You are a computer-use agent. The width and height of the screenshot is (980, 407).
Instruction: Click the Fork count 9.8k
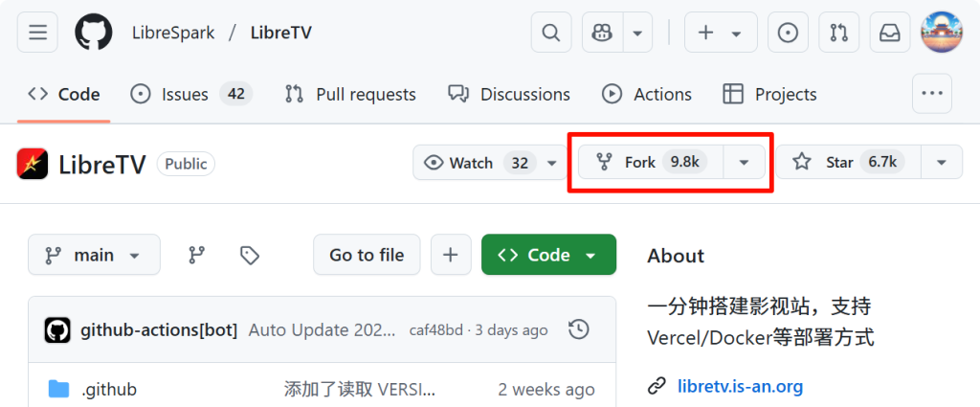(684, 163)
